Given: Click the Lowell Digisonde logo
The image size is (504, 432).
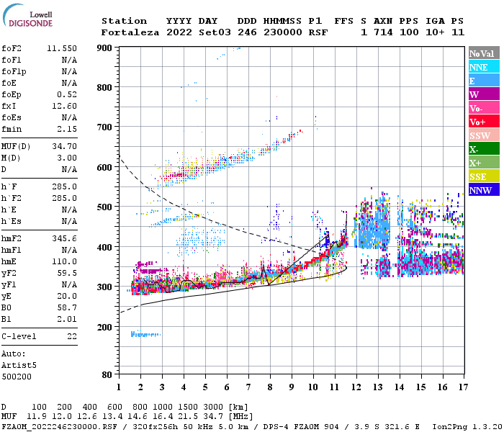Looking at the screenshot, I should tap(27, 15).
